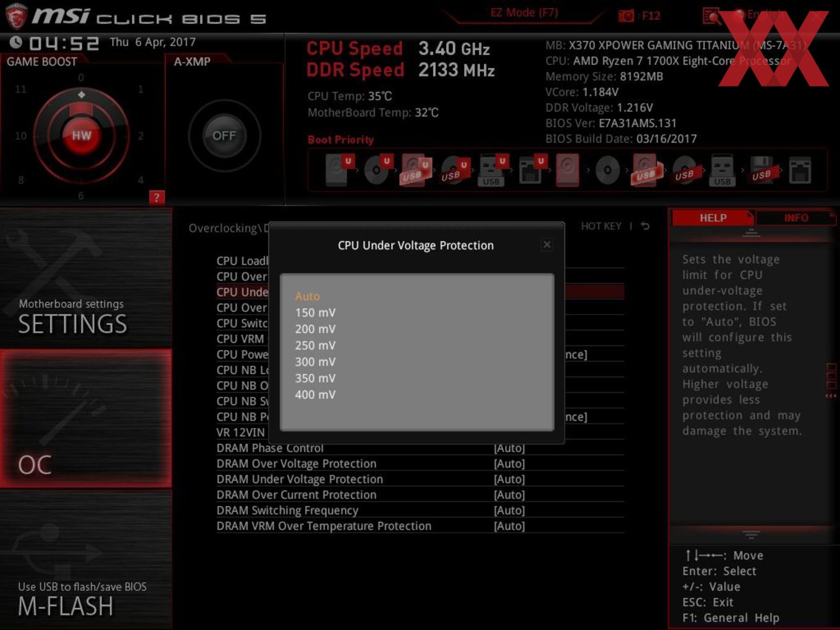Switch to the INFO tab
This screenshot has height=630, width=840.
coord(796,218)
